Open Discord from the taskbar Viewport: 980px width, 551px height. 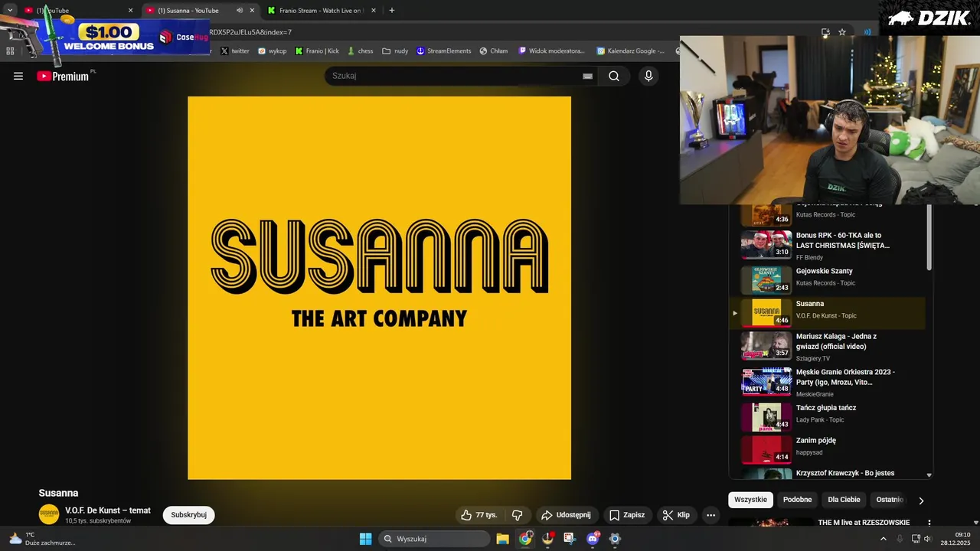click(592, 539)
